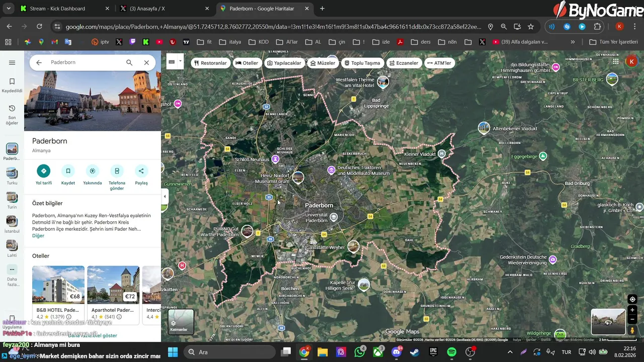Screen dimensions: 644x362
Task: Open the Paderborn recent item in sidebar
Action: [12, 152]
